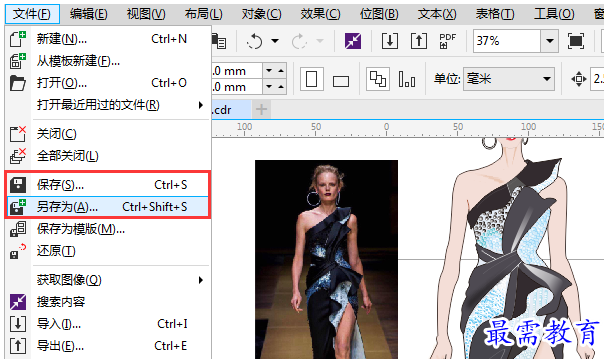Screen dimensions: 608x364
Task: Click the purple Search Content toolbar icon
Action: click(352, 41)
